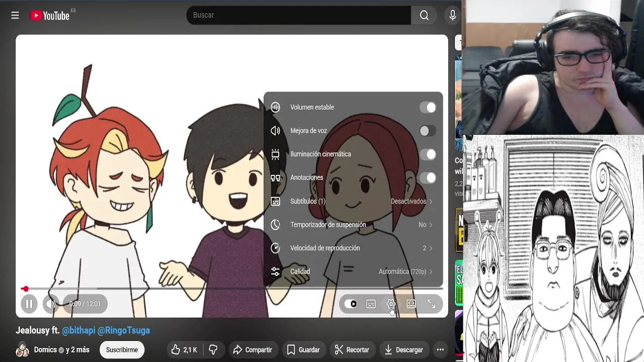
Task: Open the @bithapi channel link
Action: tap(78, 330)
